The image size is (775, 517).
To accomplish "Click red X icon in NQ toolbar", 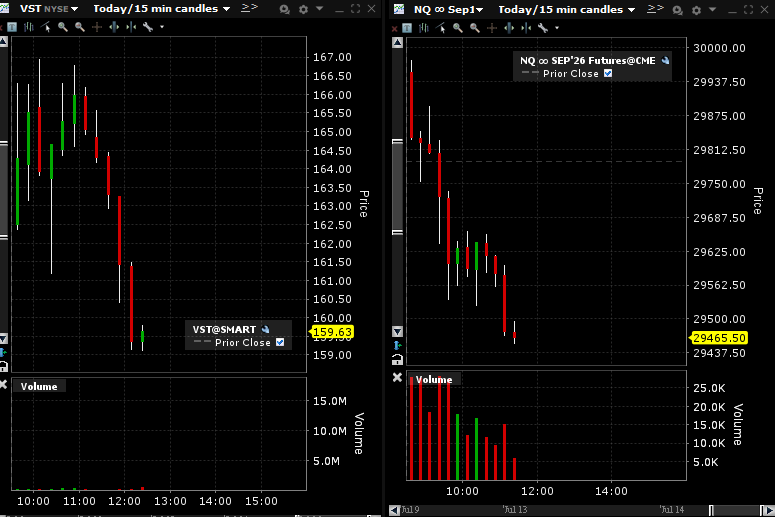I will [x=394, y=29].
